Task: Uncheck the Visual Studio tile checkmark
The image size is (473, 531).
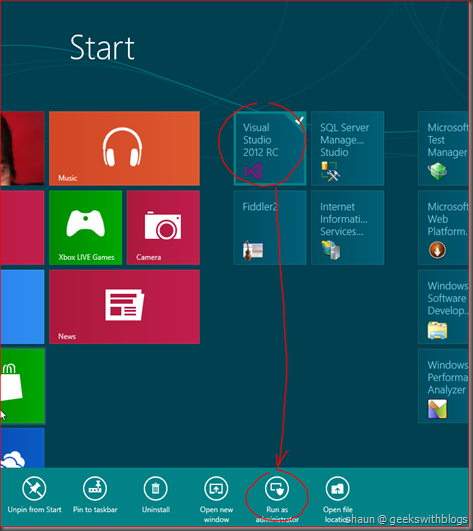Action: (299, 120)
